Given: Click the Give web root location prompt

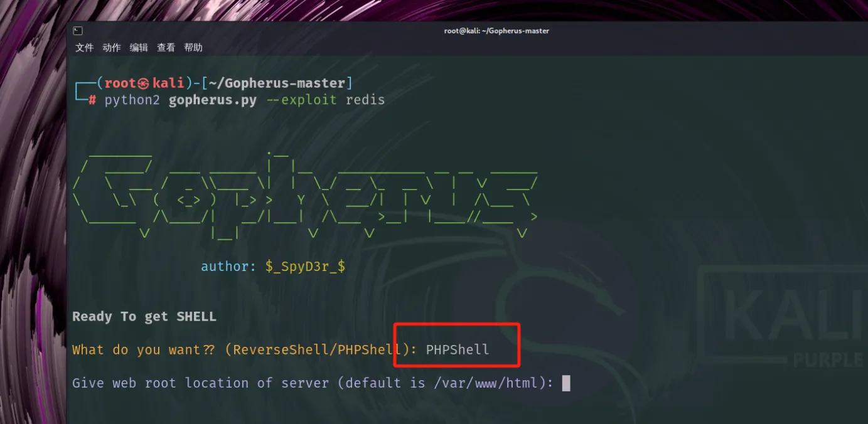Looking at the screenshot, I should pyautogui.click(x=313, y=383).
